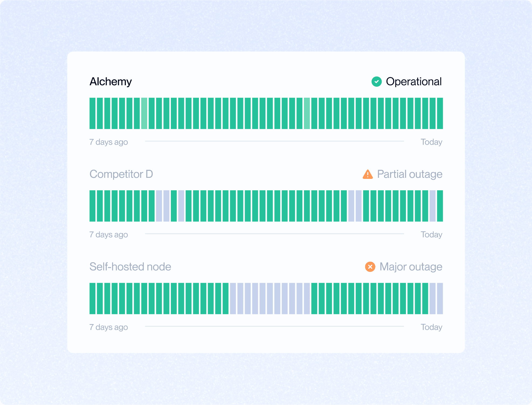Click the first green bar for Self-hosted node
Image resolution: width=532 pixels, height=405 pixels.
pos(92,298)
